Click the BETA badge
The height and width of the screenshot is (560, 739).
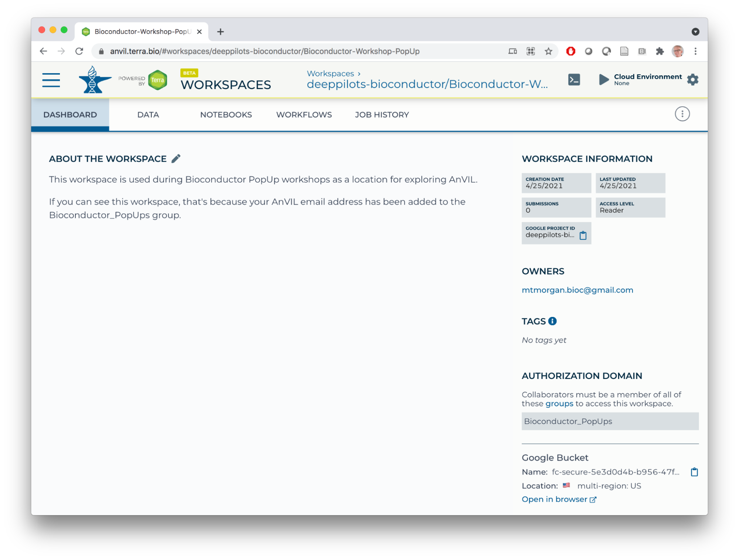(189, 73)
